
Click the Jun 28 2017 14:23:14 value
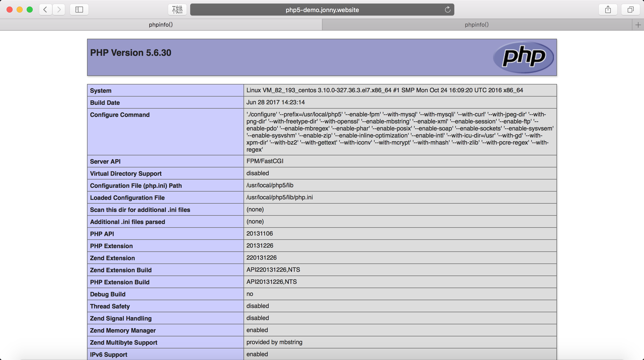tap(275, 102)
